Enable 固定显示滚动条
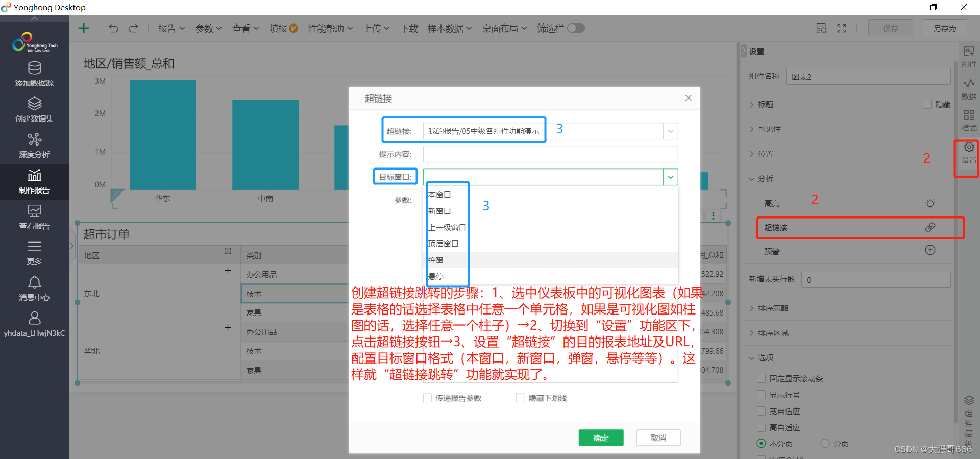The width and height of the screenshot is (980, 459). 761,378
